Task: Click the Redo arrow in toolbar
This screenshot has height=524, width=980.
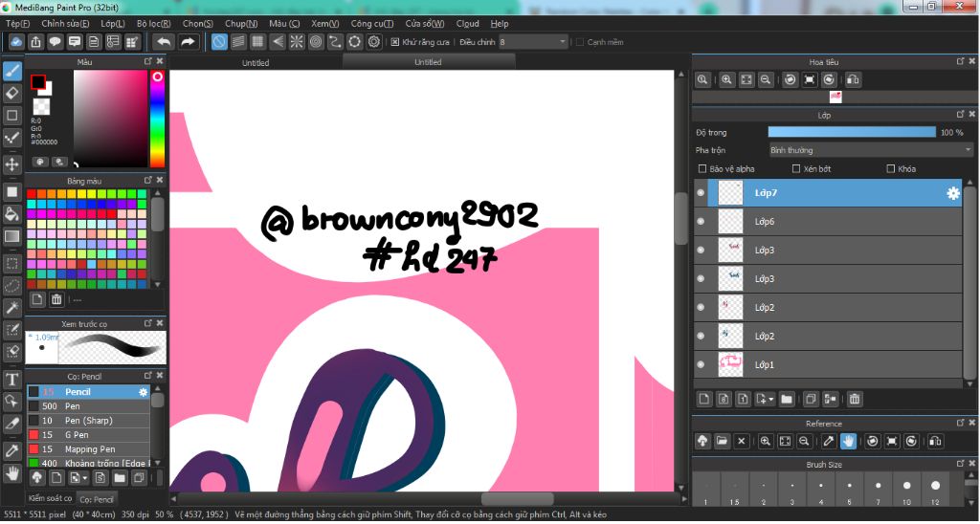Action: [x=188, y=42]
